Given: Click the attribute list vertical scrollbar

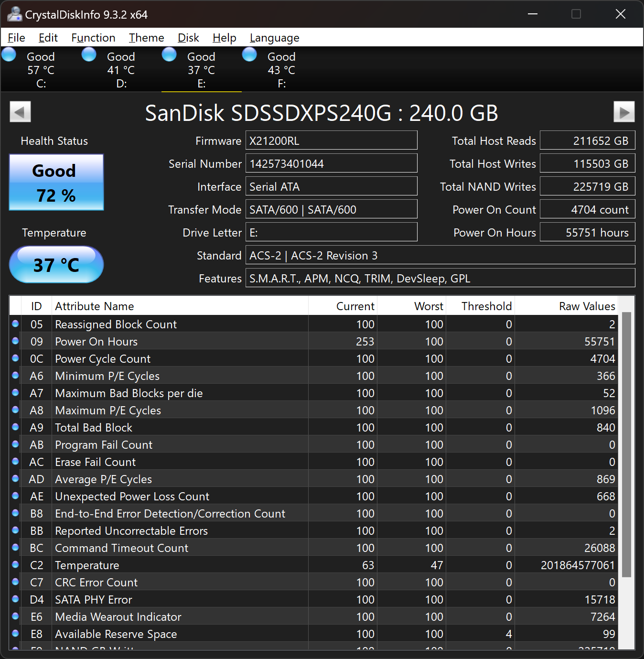Looking at the screenshot, I should point(626,444).
